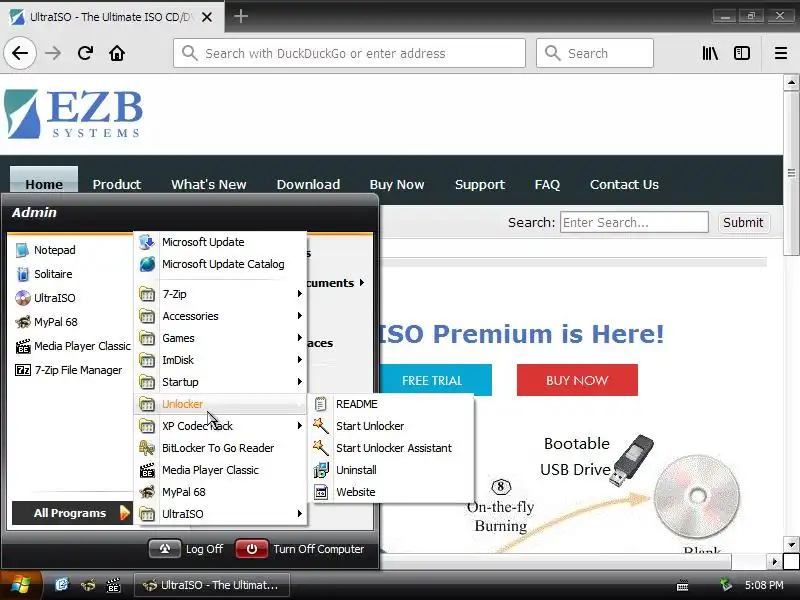Screen dimensions: 800x600
Task: Click Start Unlocker entry
Action: pos(392,426)
